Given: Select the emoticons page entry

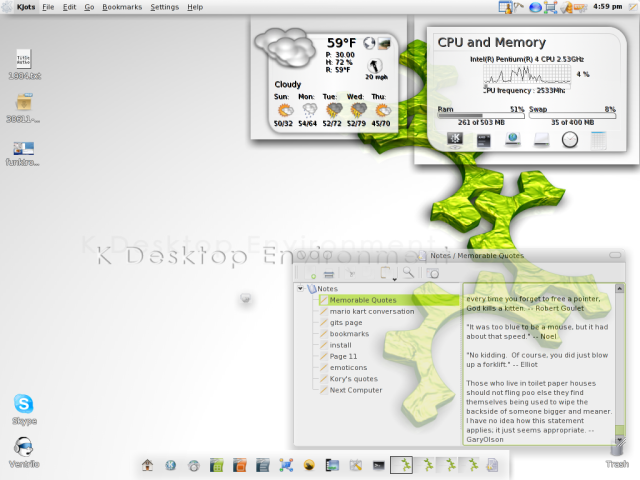Looking at the screenshot, I should (x=348, y=368).
